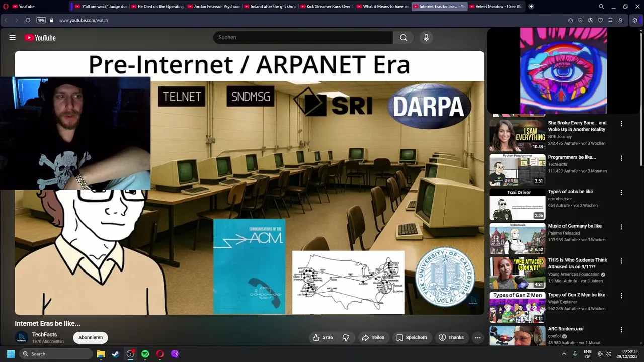The image size is (644, 362).
Task: Start voice search with the microphone icon
Action: (426, 38)
